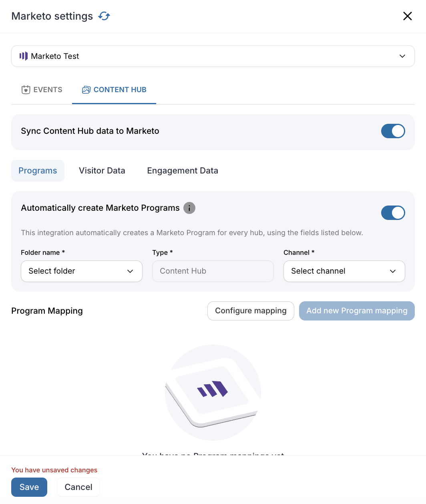Viewport: 426px width, 504px height.
Task: Click the disabled Content Hub type field
Action: (213, 271)
